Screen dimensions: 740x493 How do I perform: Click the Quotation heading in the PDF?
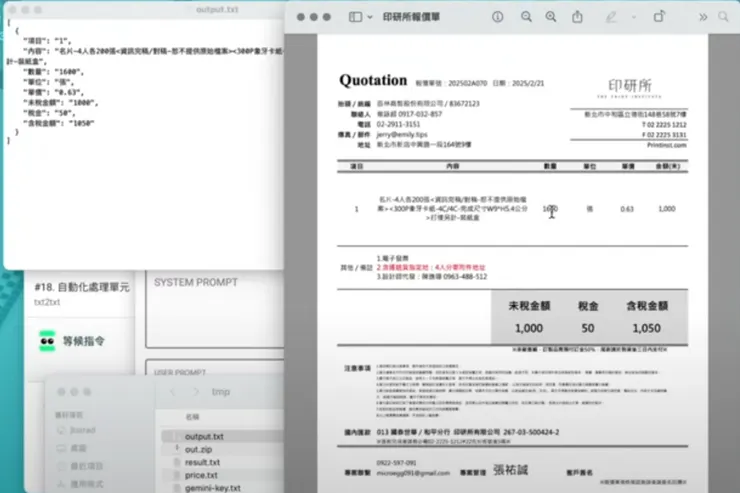click(373, 81)
